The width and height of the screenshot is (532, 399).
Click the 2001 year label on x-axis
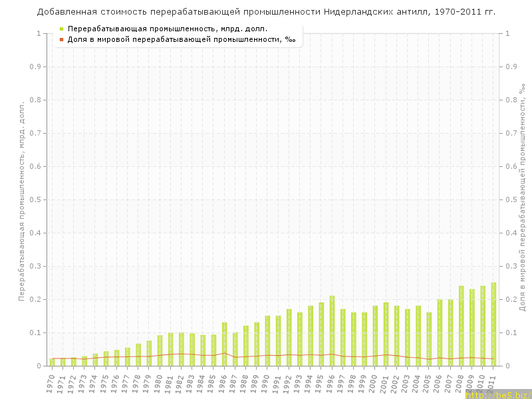click(384, 384)
